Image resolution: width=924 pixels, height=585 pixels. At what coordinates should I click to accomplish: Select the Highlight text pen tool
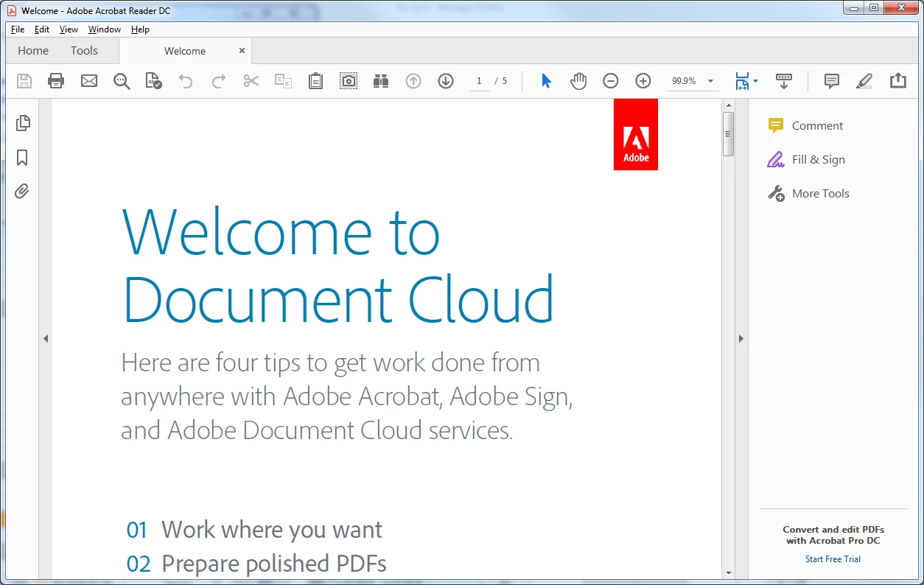click(x=864, y=81)
